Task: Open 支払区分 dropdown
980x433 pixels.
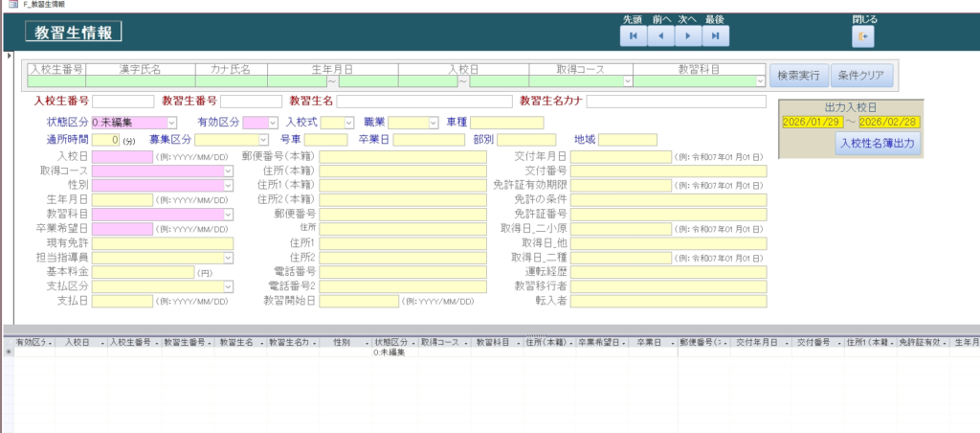Action: (228, 286)
